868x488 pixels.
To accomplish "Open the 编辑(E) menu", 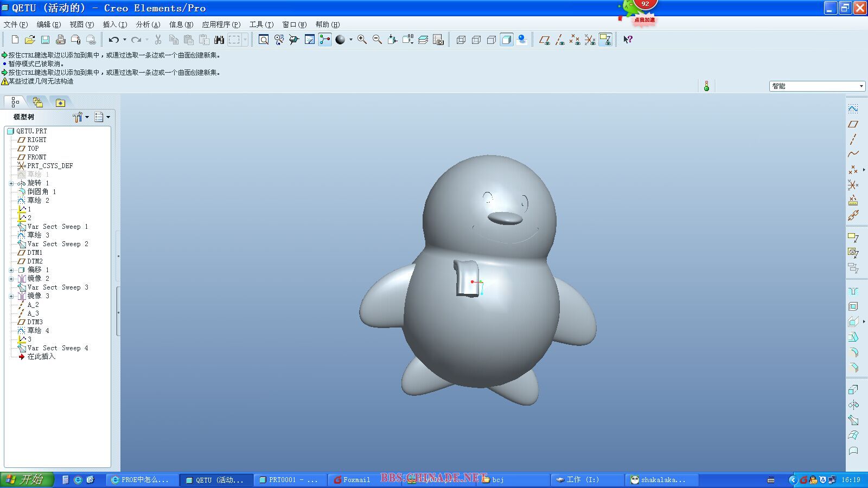I will pos(49,24).
